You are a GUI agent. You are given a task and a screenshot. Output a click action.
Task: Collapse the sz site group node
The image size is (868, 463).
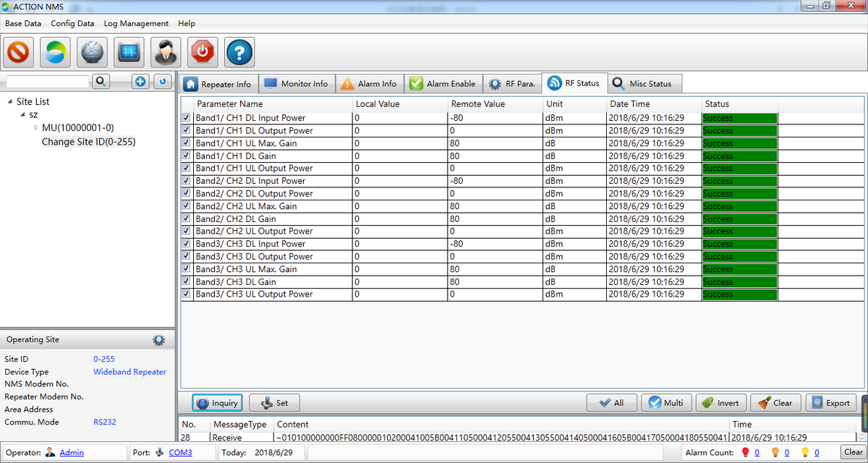23,115
